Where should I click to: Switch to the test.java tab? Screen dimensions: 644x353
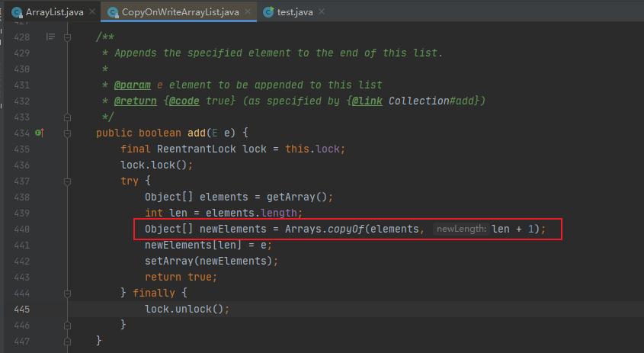295,12
